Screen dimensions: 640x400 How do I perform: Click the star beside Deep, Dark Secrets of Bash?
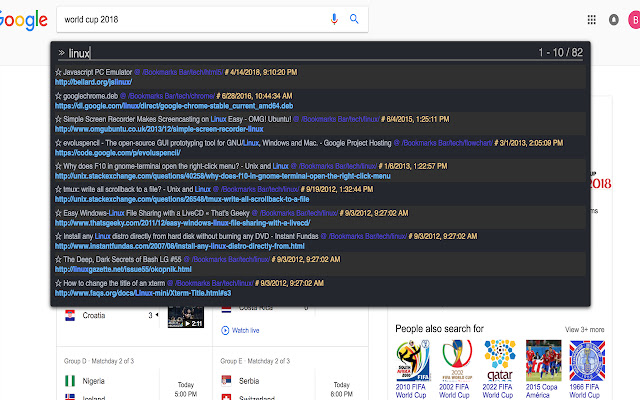click(x=58, y=260)
